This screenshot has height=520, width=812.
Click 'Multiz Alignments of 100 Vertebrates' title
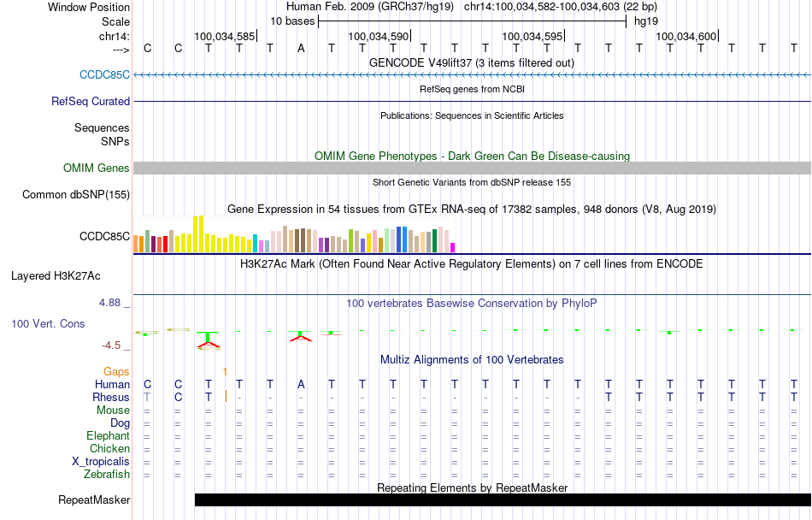472,359
